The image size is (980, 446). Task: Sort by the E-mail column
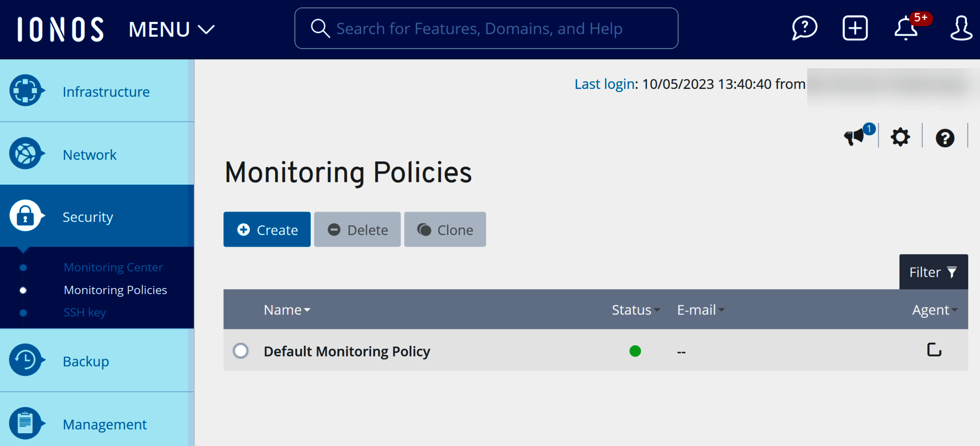point(700,310)
